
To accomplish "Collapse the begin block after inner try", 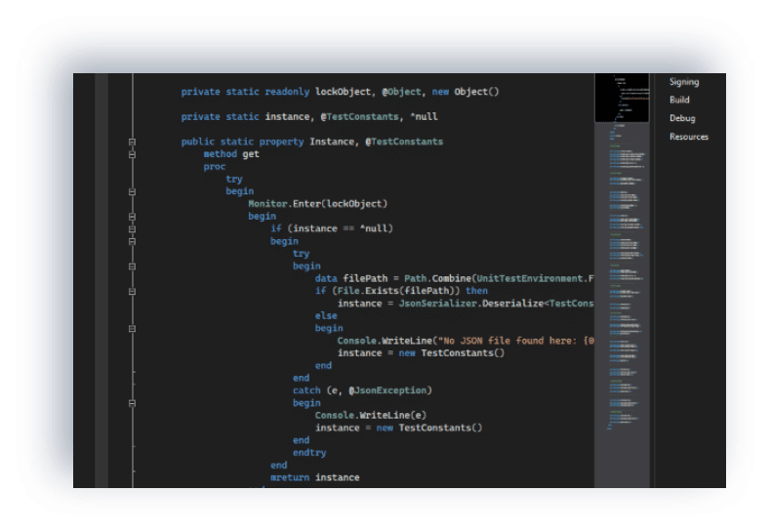I will tap(132, 266).
